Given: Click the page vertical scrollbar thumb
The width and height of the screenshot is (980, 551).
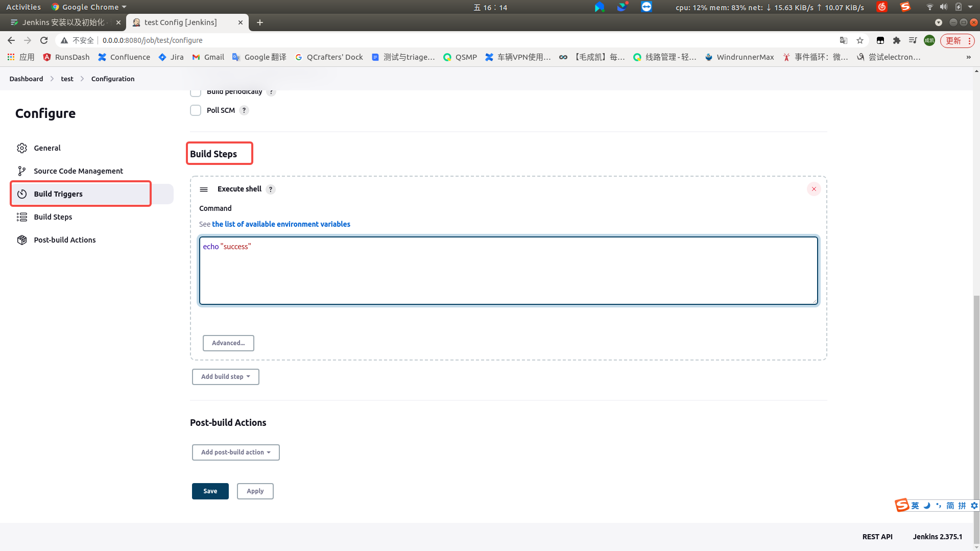Looking at the screenshot, I should [x=976, y=419].
